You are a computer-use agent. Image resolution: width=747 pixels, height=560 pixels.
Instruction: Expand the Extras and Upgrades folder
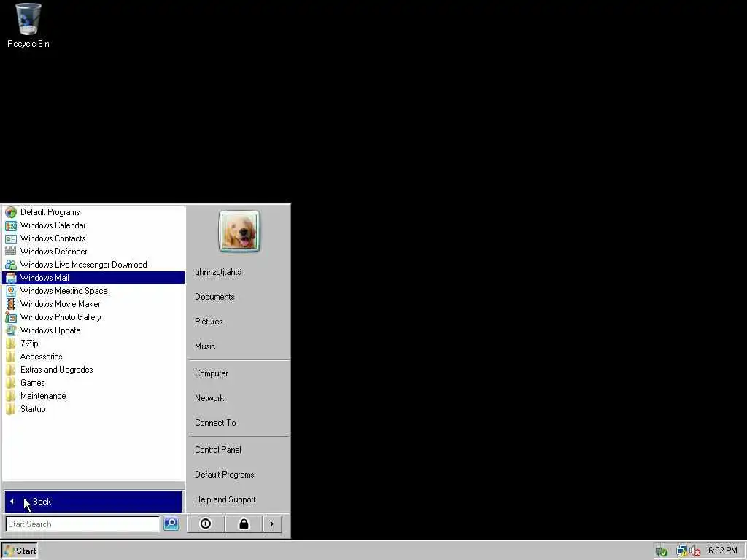(93, 370)
